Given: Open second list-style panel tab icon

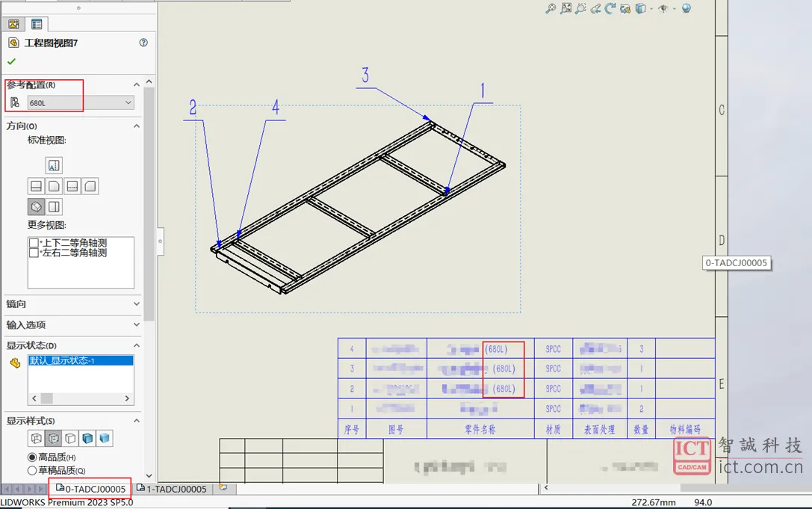Looking at the screenshot, I should 37,24.
